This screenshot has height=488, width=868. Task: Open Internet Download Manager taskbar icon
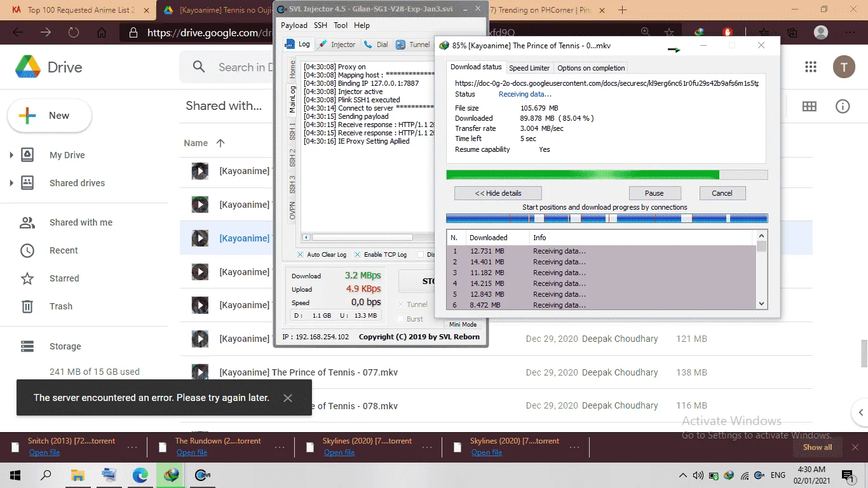(x=171, y=475)
